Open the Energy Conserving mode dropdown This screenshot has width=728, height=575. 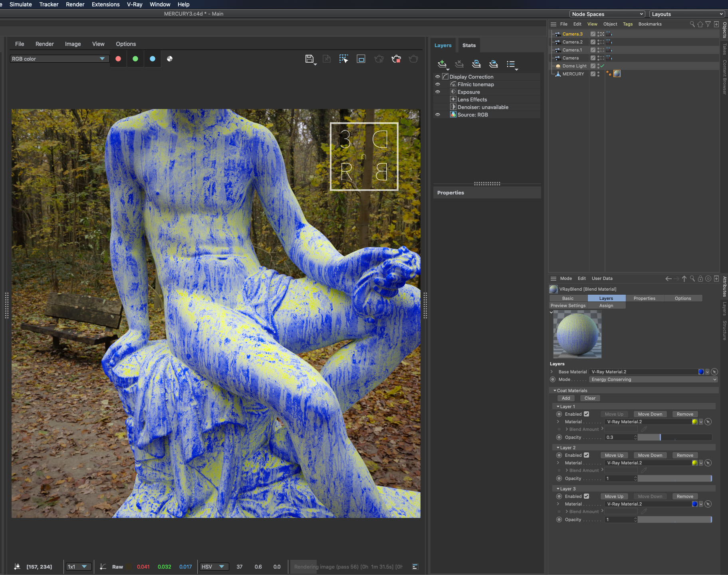pyautogui.click(x=653, y=379)
